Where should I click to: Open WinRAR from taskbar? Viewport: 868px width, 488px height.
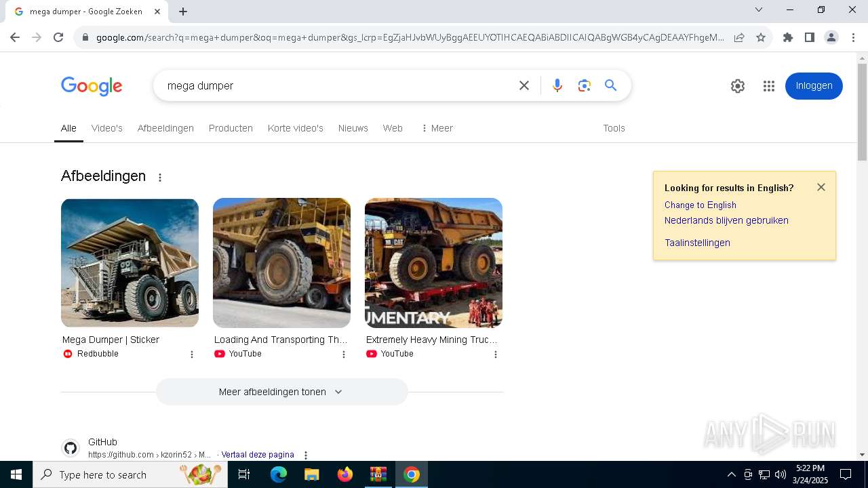click(378, 474)
